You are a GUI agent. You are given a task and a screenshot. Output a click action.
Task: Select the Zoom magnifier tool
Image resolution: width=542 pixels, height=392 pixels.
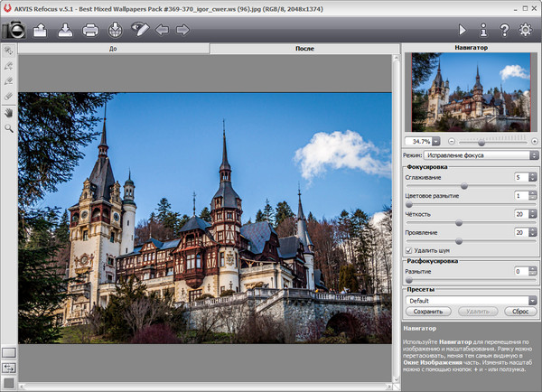pos(9,129)
